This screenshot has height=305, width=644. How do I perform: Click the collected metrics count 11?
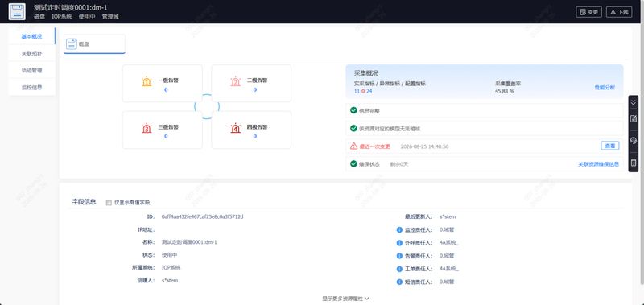[x=357, y=91]
